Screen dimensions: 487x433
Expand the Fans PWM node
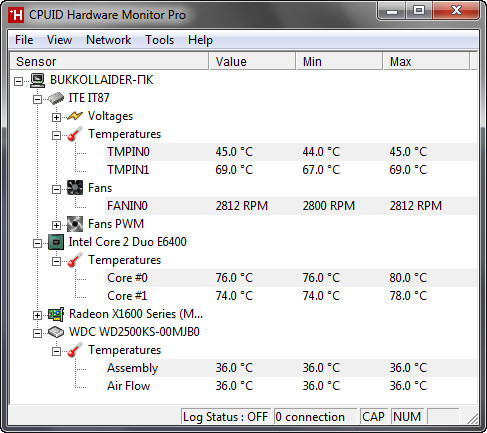click(56, 225)
